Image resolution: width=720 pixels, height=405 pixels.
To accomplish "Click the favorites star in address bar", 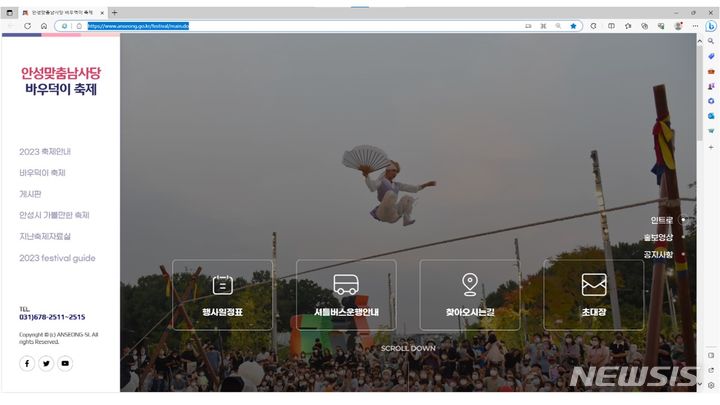I will click(573, 25).
